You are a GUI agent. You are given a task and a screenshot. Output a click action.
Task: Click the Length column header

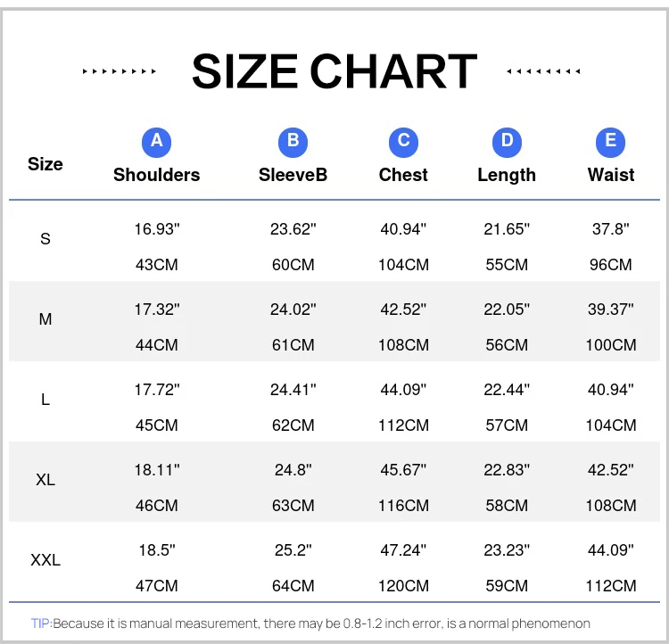(507, 175)
